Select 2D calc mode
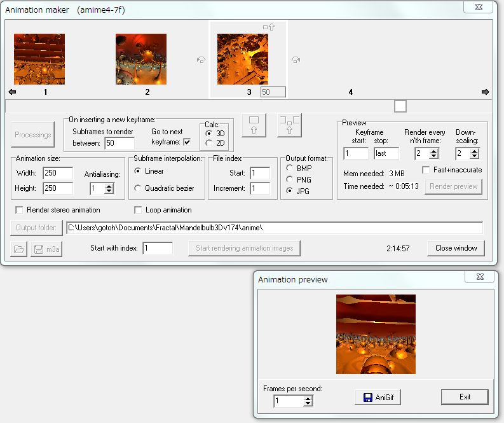This screenshot has width=504, height=423. coord(208,143)
